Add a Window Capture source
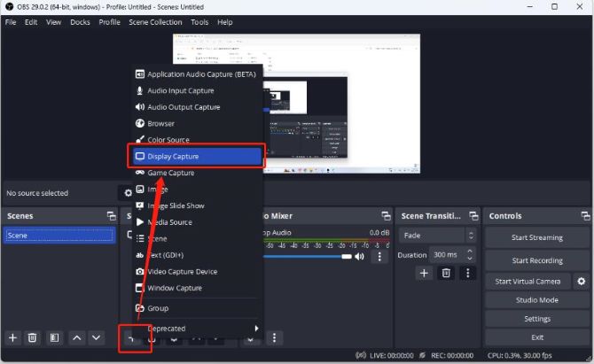The image size is (594, 364). point(196,288)
